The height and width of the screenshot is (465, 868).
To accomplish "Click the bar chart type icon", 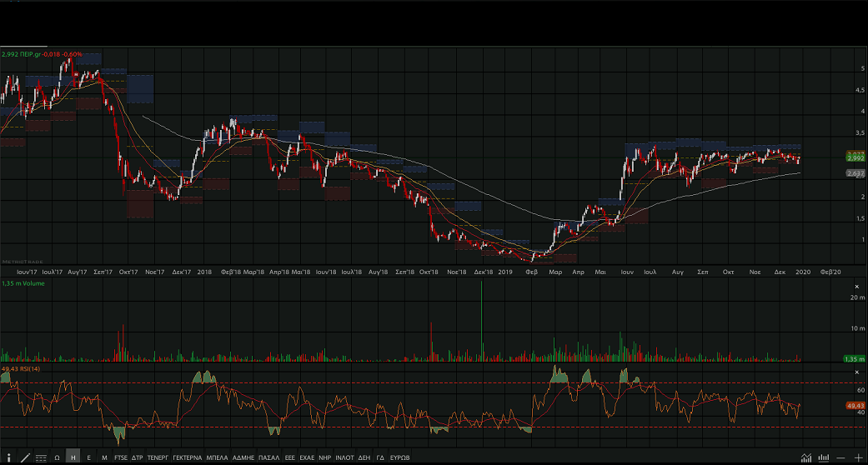I will click(824, 457).
